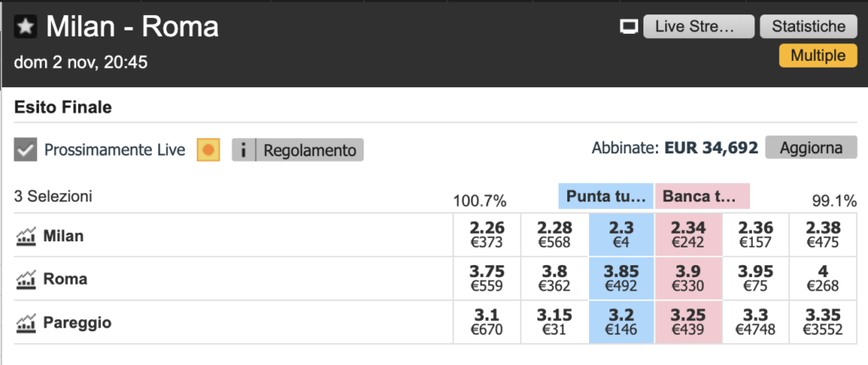
Task: Select Pareggio 3.3 odds with €4748
Action: [x=755, y=322]
